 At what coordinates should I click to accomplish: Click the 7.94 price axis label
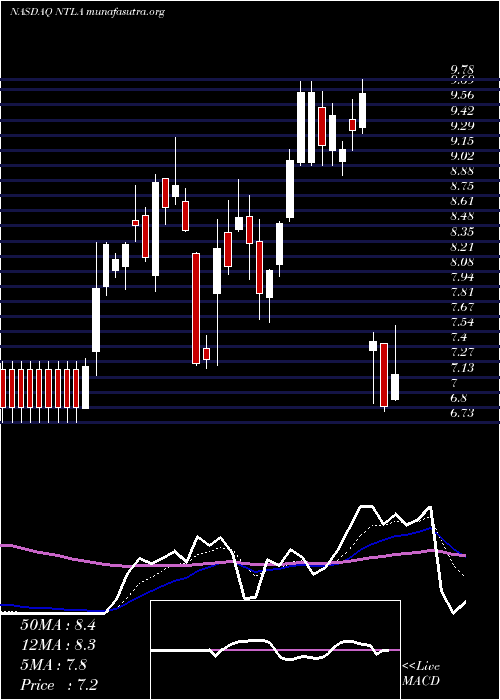coord(462,277)
